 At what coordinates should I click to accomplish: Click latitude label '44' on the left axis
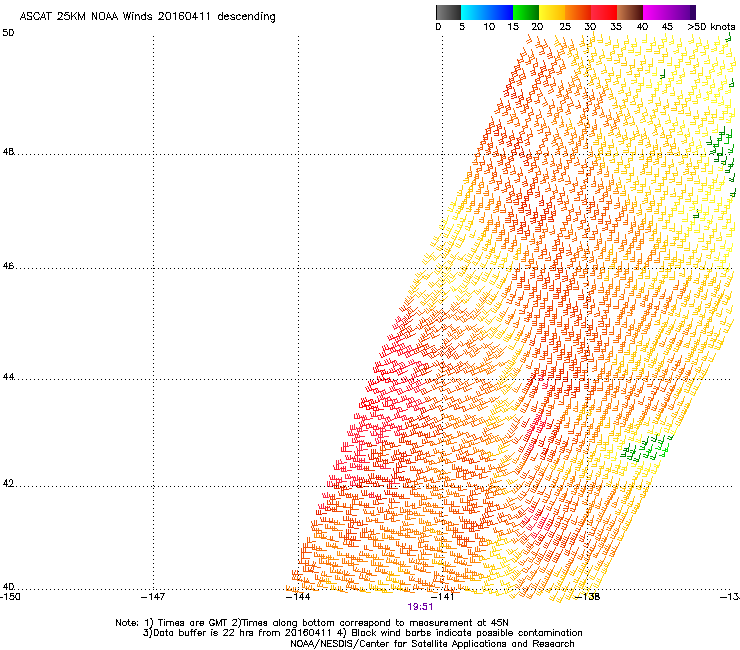pyautogui.click(x=8, y=377)
